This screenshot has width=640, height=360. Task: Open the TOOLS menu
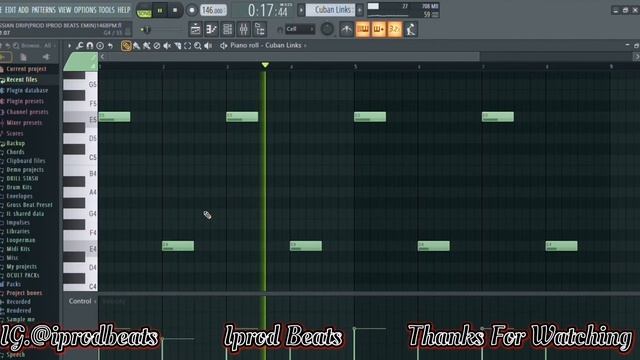[x=107, y=10]
